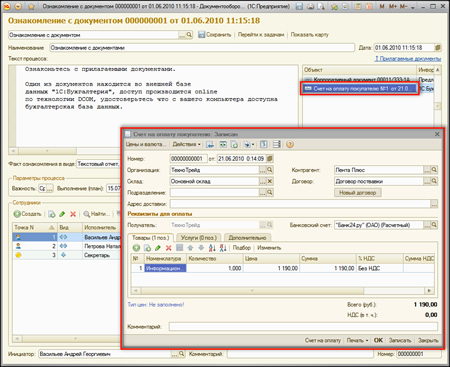The width and height of the screenshot is (450, 367).
Task: Open magnifier lookup for Контрагент field
Action: [434, 170]
